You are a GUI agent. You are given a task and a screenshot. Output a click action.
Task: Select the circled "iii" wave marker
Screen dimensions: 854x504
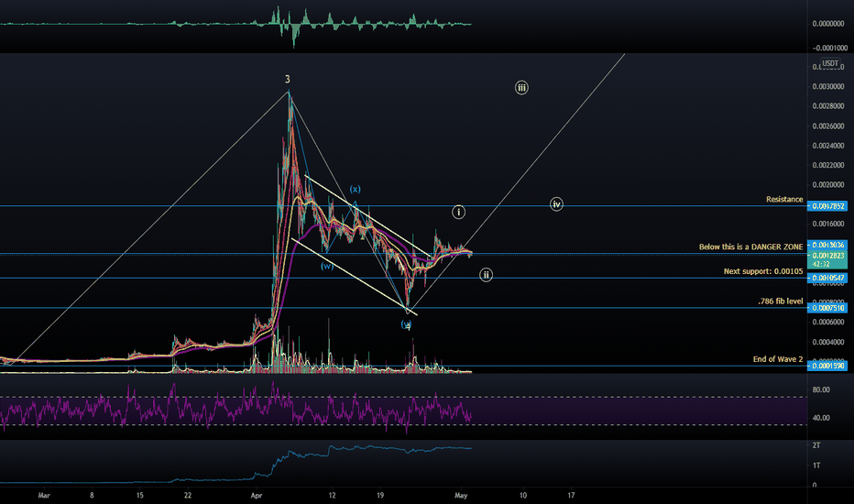coord(521,88)
